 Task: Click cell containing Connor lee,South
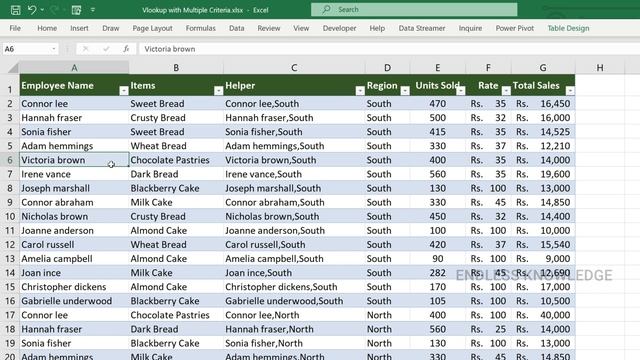point(294,104)
